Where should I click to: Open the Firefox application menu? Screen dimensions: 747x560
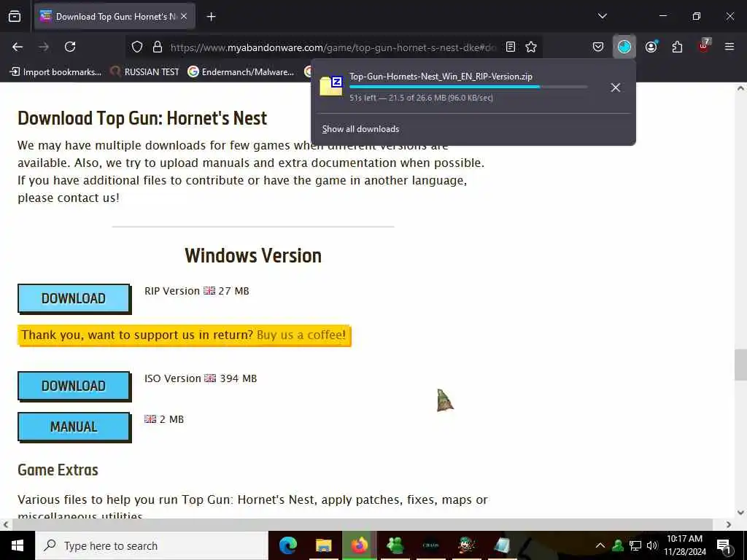pos(729,47)
